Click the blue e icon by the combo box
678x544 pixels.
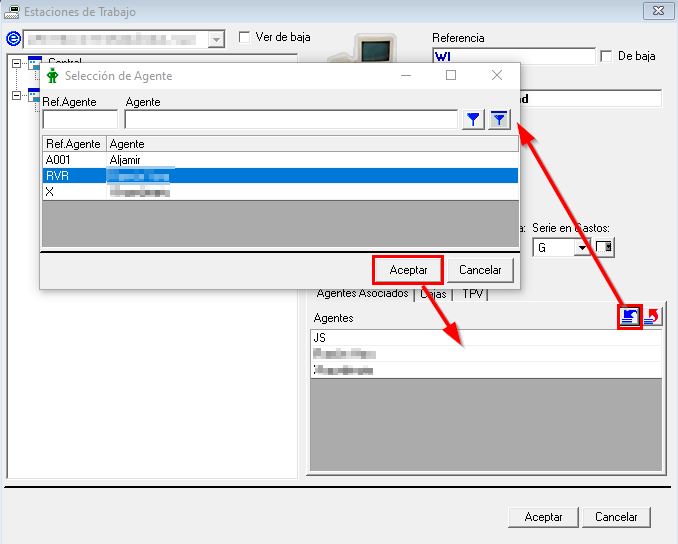(x=13, y=39)
